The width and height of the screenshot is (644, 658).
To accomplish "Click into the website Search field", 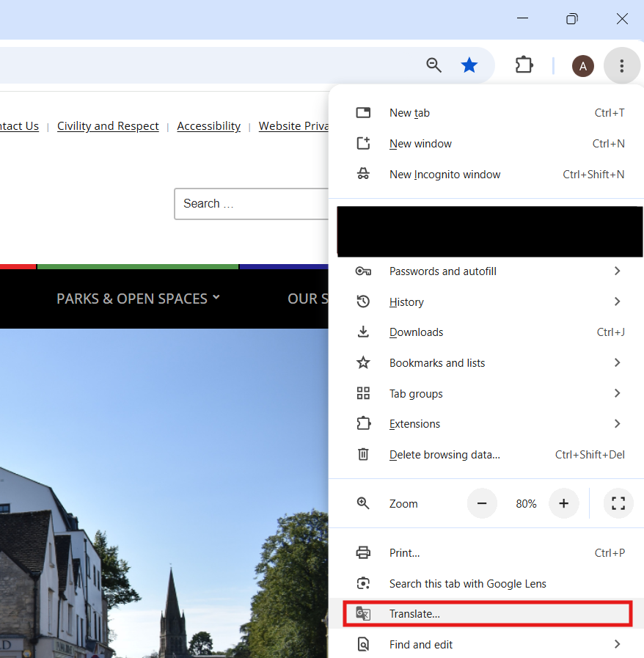I will [x=252, y=203].
